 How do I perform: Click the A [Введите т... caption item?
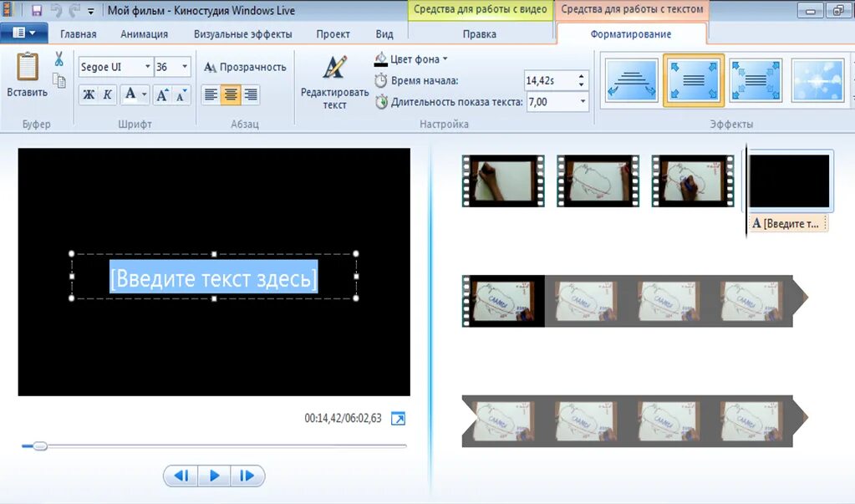pos(788,223)
